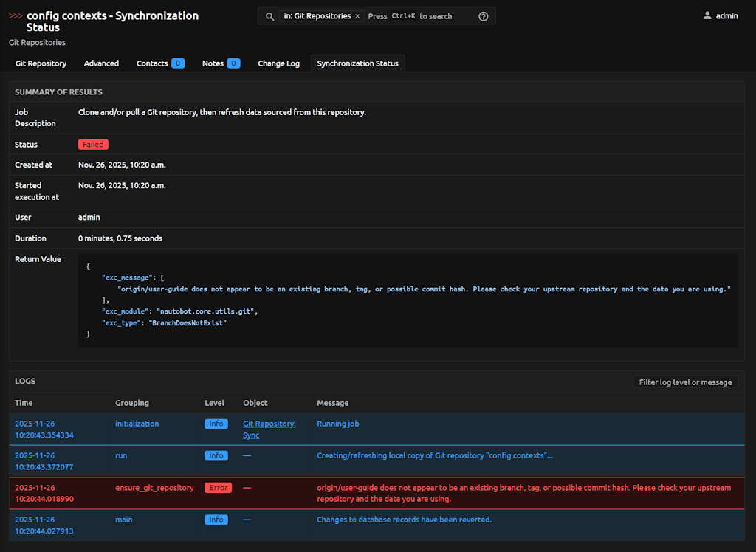Viewport: 756px width, 552px height.
Task: Switch to the Git Repository tab
Action: coord(41,63)
